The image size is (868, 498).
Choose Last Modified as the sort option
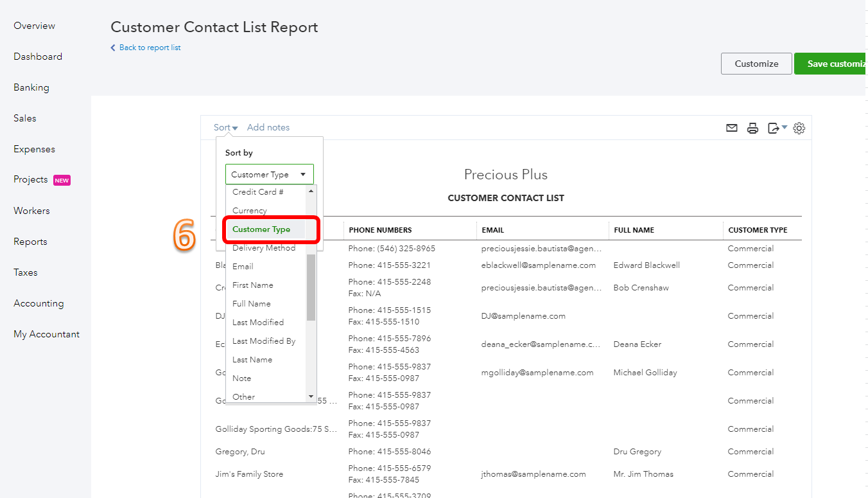point(257,322)
